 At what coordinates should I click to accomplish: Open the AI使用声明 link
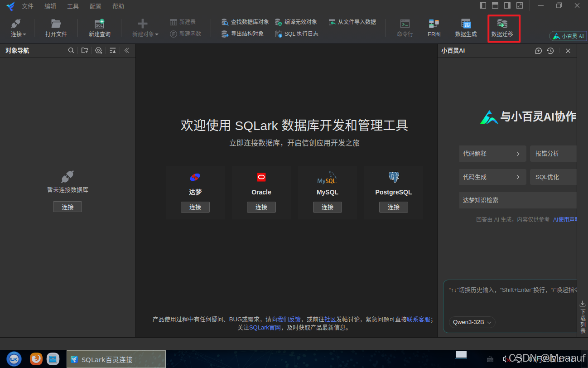coord(564,219)
